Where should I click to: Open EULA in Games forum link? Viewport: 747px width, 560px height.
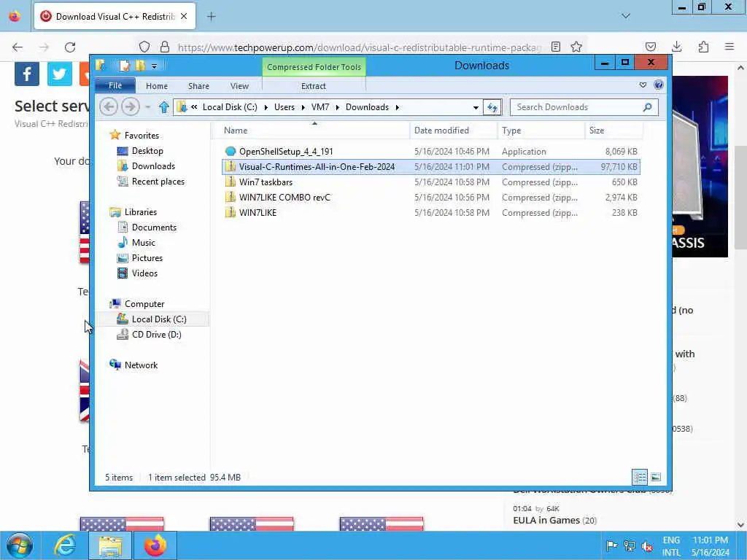pos(546,520)
